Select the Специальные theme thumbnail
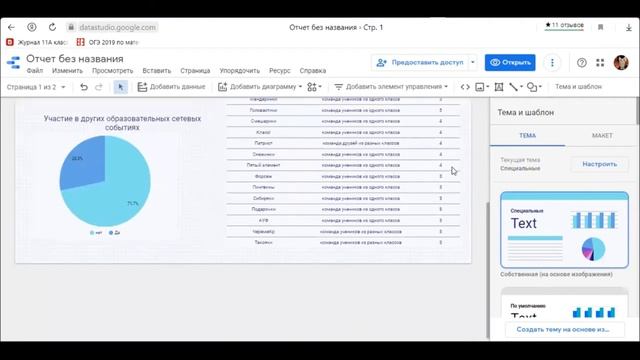 click(x=564, y=230)
